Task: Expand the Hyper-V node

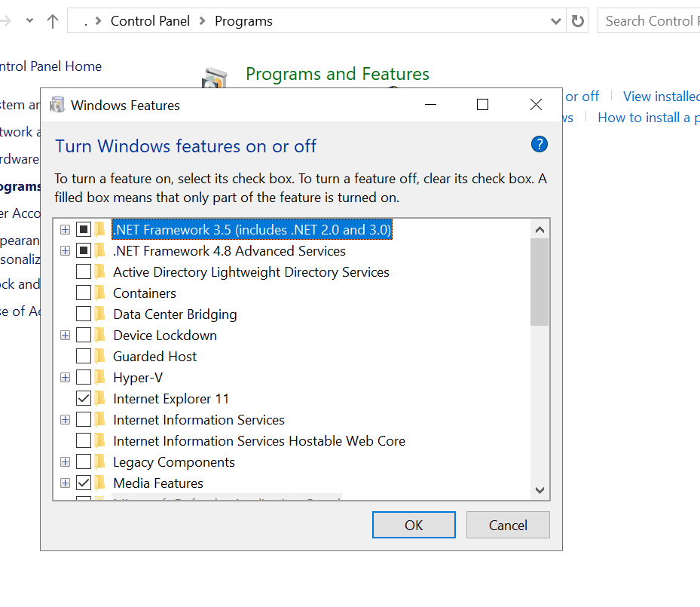Action: 66,378
